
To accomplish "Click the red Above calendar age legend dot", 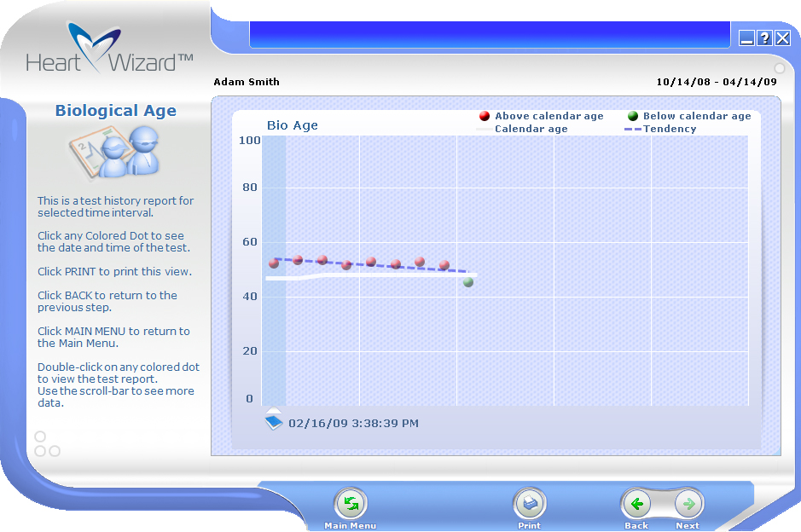I will coord(484,116).
